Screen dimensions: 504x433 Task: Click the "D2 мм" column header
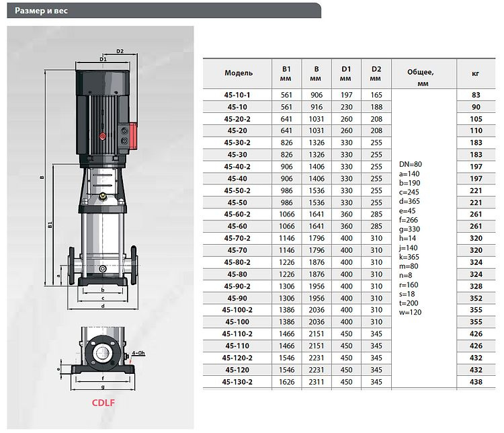tap(376, 73)
